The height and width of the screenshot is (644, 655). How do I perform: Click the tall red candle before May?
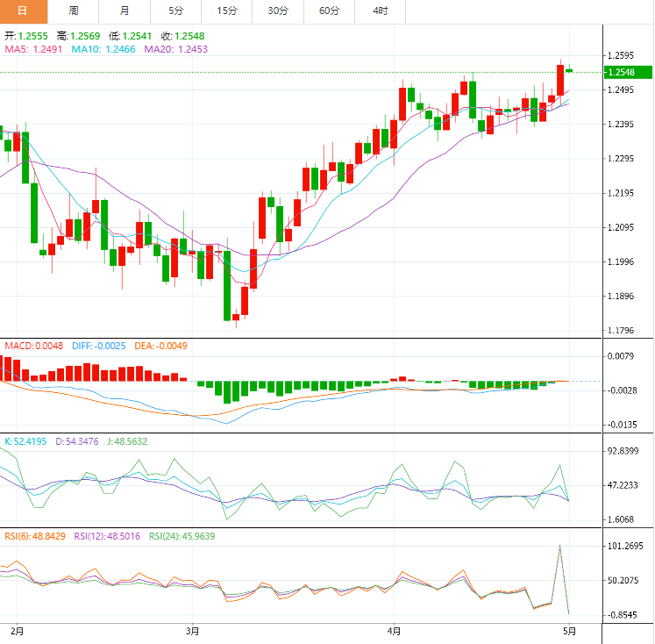coord(560,80)
